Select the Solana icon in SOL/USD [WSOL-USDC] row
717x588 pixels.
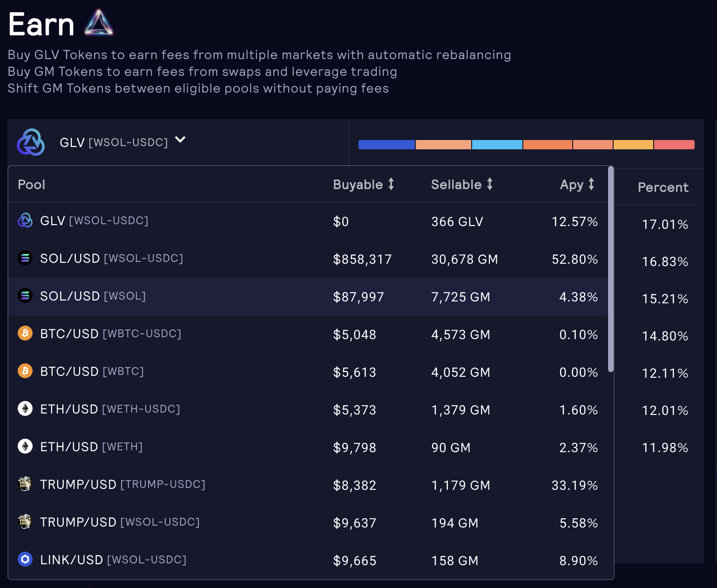pyautogui.click(x=25, y=258)
